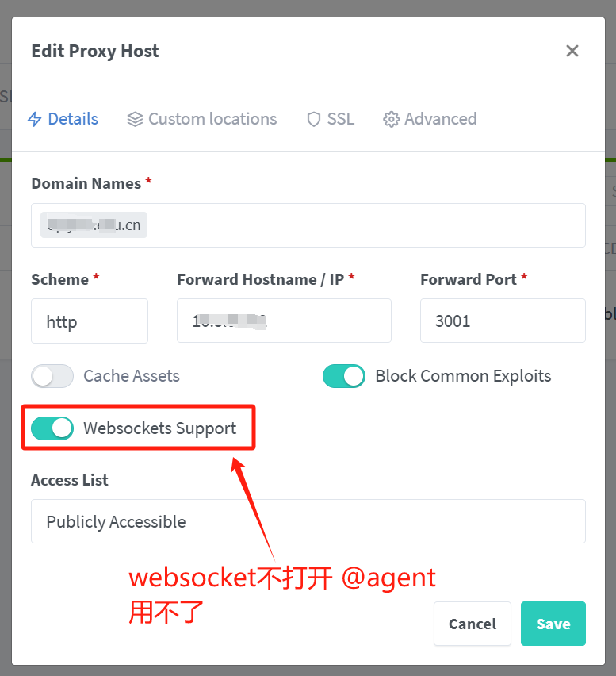Expand the Access List dropdown

click(x=308, y=521)
